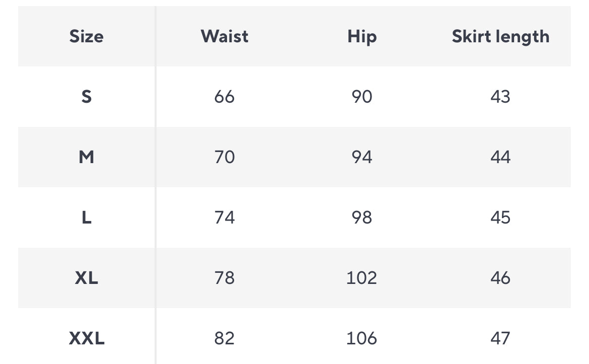Viewport: 589px width, 364px height.
Task: Click skirt length value 47
Action: click(x=500, y=338)
